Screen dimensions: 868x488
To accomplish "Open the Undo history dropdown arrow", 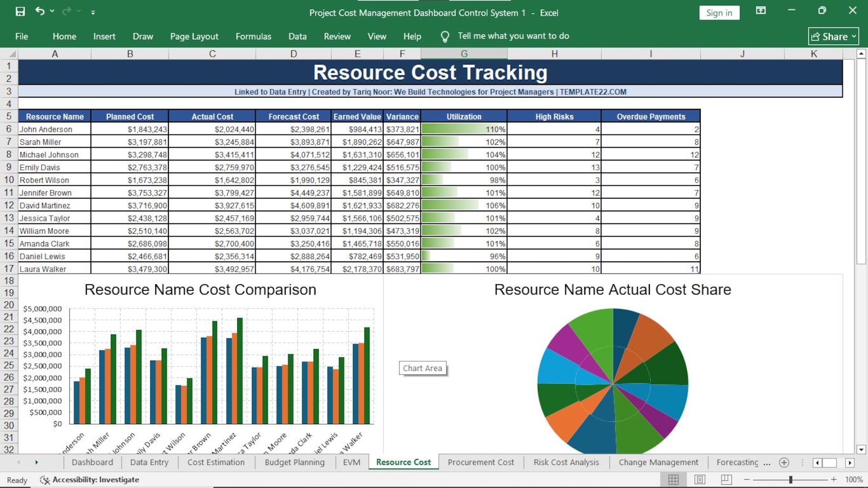I will [52, 11].
